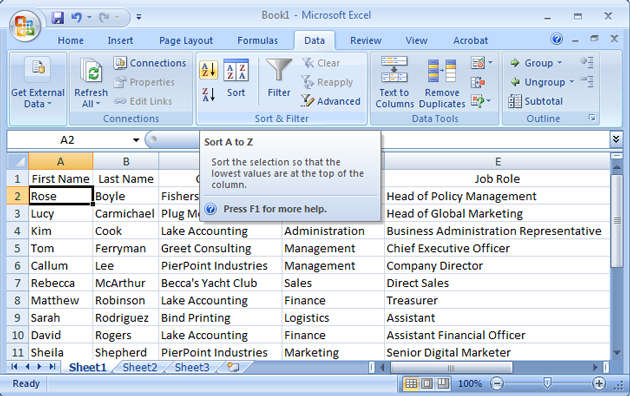Clear the current filter

(321, 63)
